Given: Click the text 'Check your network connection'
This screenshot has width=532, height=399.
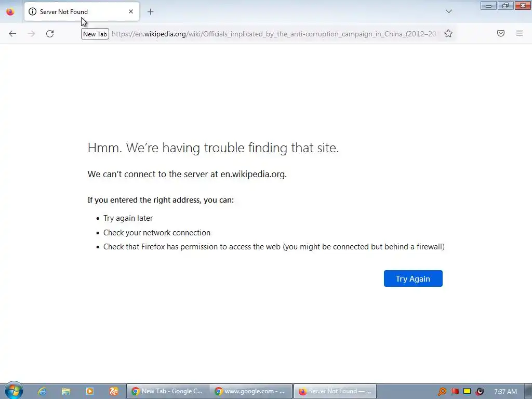Looking at the screenshot, I should point(157,233).
